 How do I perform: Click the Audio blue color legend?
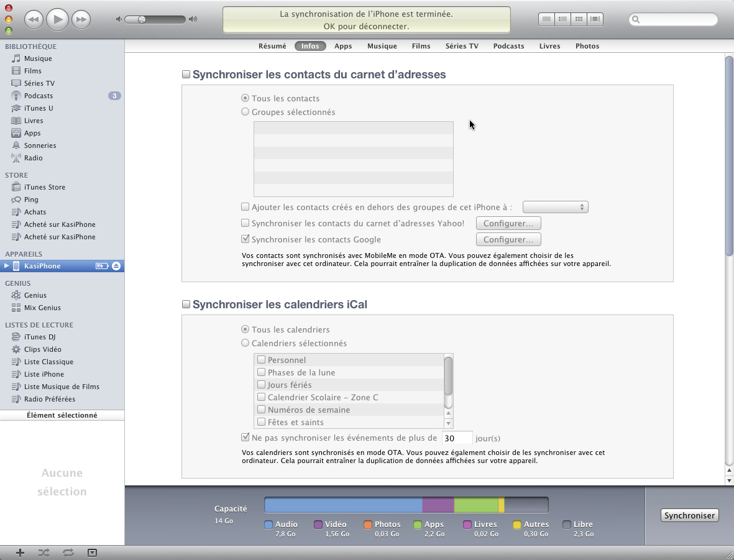click(268, 525)
